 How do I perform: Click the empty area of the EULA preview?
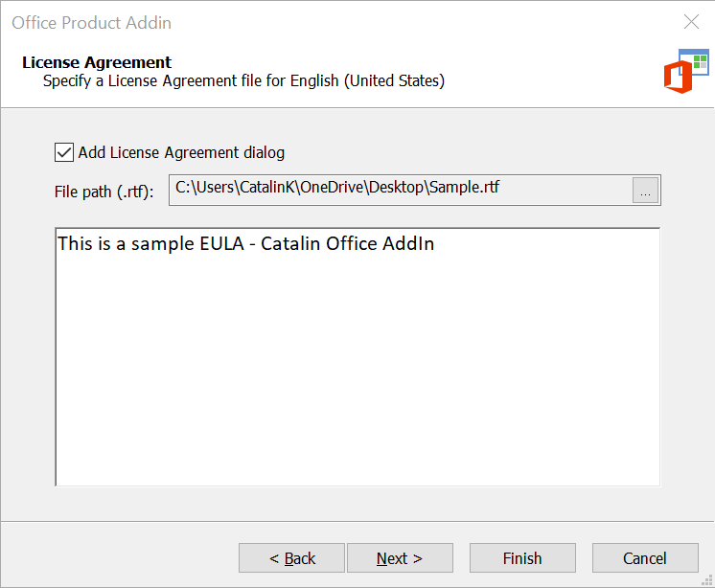(357, 369)
